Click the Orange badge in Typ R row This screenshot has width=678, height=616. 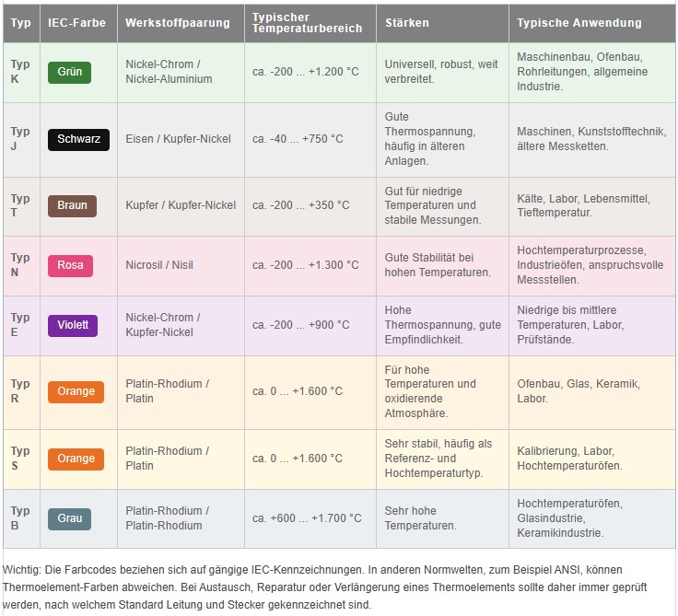[76, 391]
